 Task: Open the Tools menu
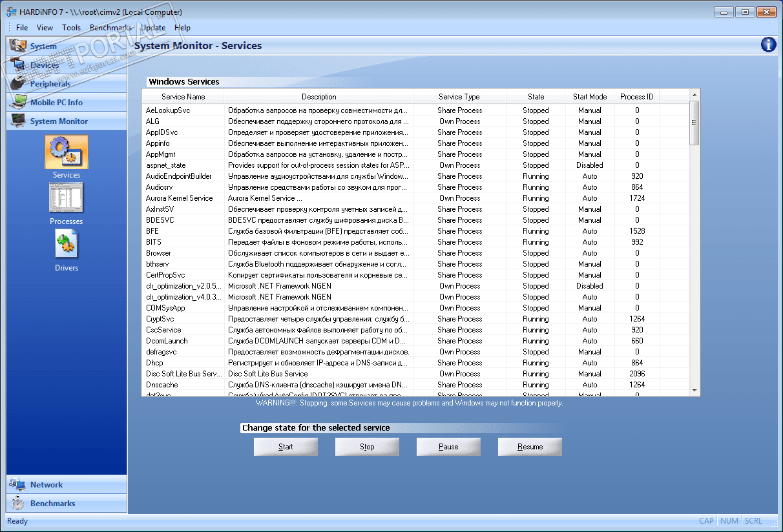coord(72,28)
